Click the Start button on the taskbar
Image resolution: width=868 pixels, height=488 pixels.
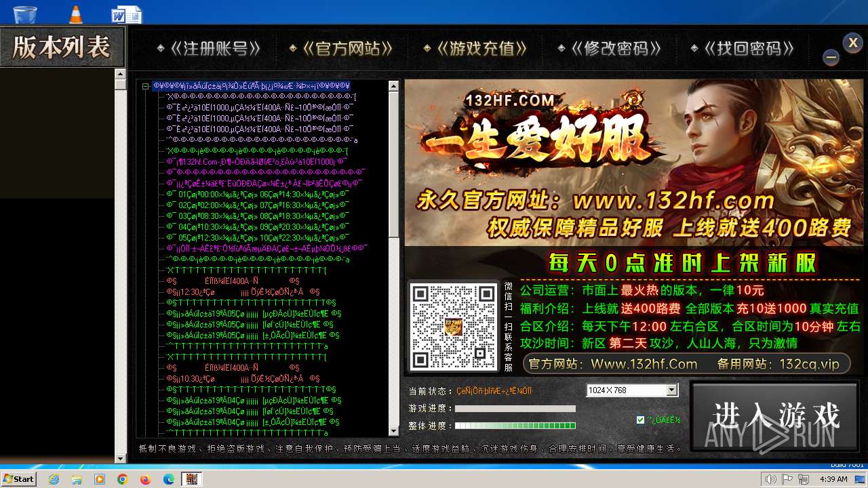click(x=19, y=479)
